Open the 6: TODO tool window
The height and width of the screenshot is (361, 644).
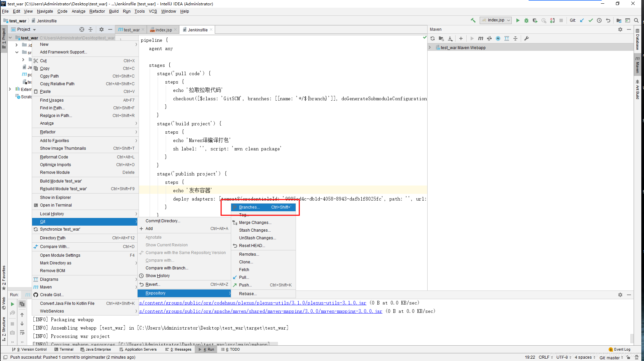[230, 349]
